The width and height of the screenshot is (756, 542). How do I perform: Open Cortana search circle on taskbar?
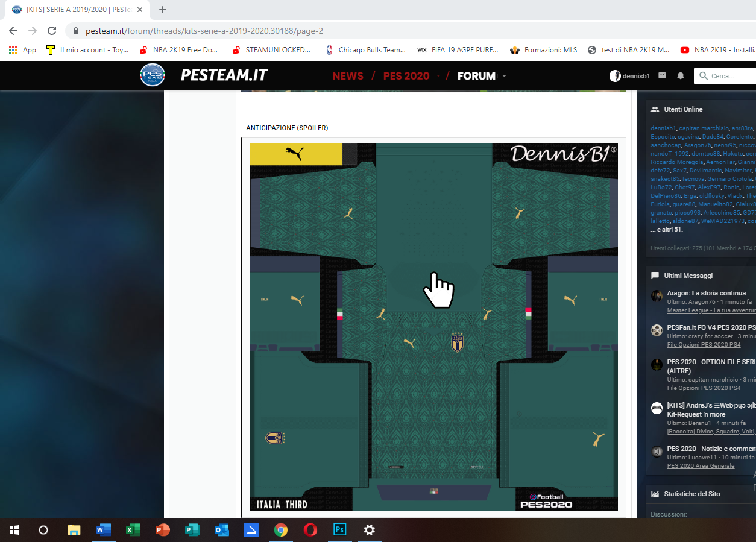pyautogui.click(x=43, y=530)
